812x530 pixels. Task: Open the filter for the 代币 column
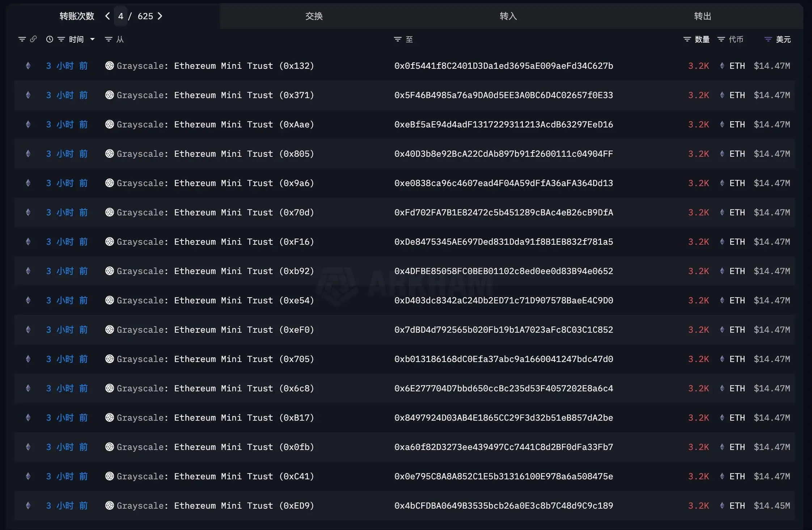[721, 39]
